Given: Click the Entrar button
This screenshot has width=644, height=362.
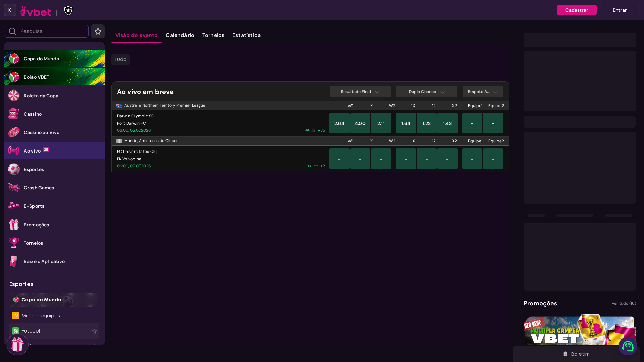Looking at the screenshot, I should click(x=620, y=10).
